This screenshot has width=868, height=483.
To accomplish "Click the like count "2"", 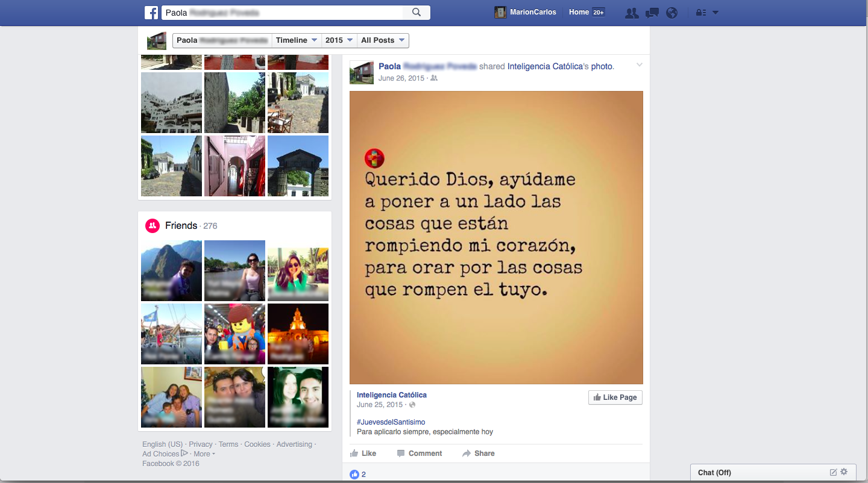I will click(363, 475).
